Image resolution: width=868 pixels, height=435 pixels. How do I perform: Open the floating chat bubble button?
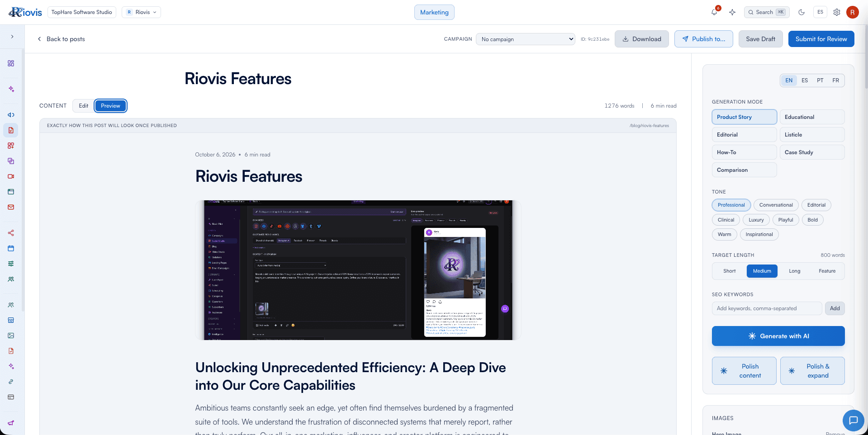click(854, 421)
